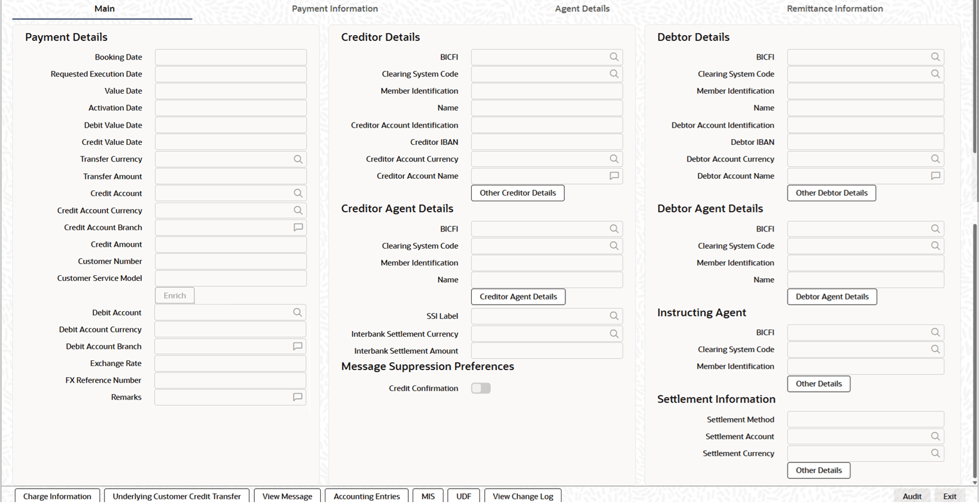Open Accounting Entries
980x504 pixels.
pyautogui.click(x=366, y=496)
